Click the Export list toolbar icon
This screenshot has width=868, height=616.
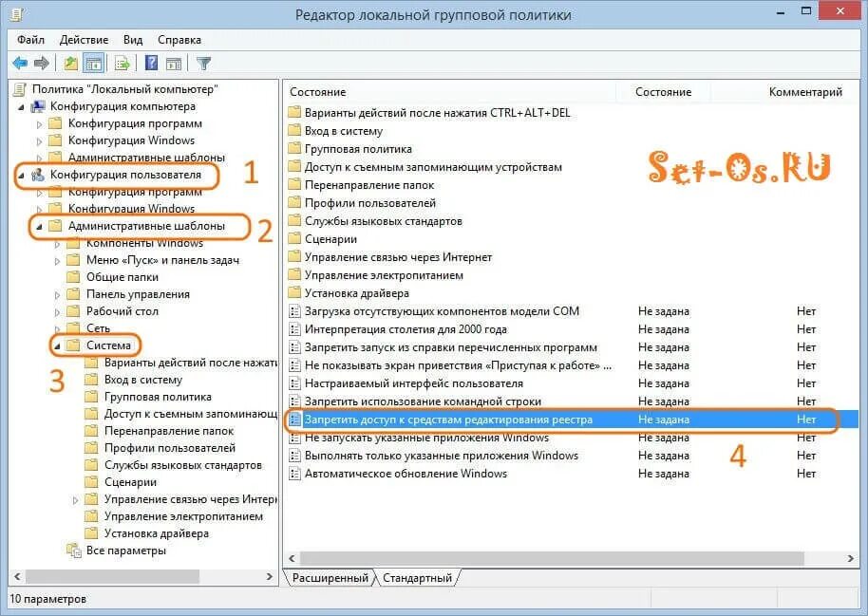(122, 63)
